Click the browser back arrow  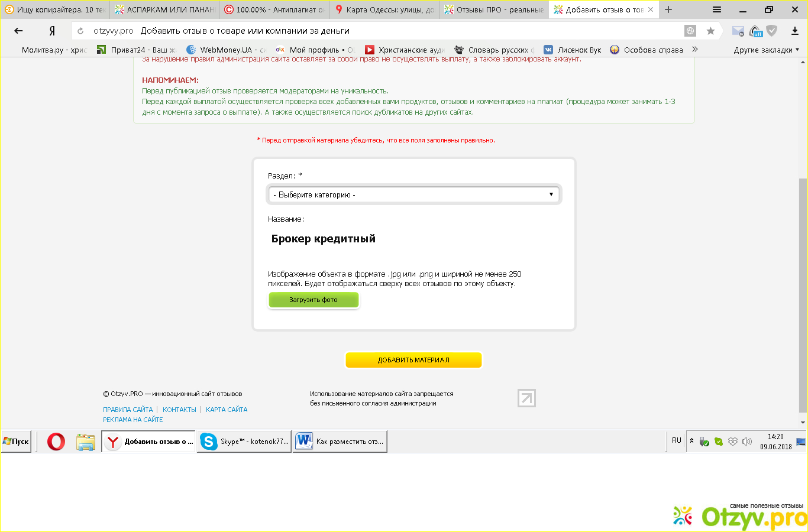tap(18, 31)
